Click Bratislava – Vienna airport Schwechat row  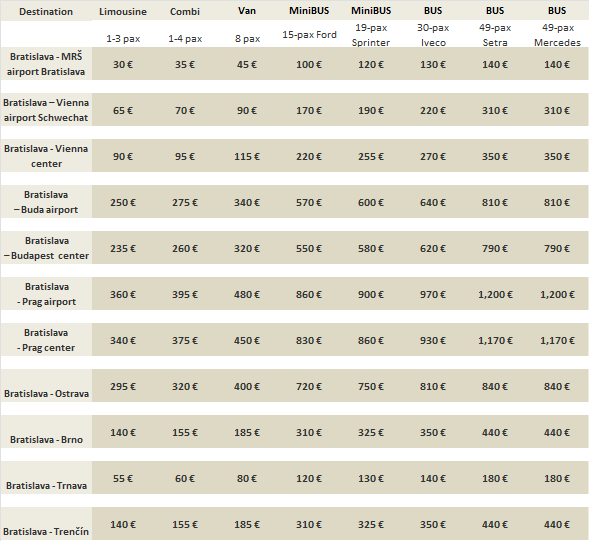[x=46, y=110]
